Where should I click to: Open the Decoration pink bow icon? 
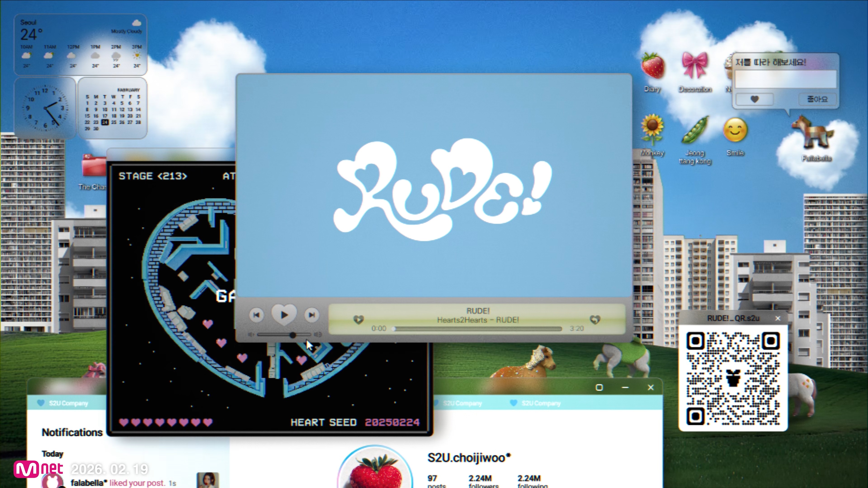(x=694, y=66)
